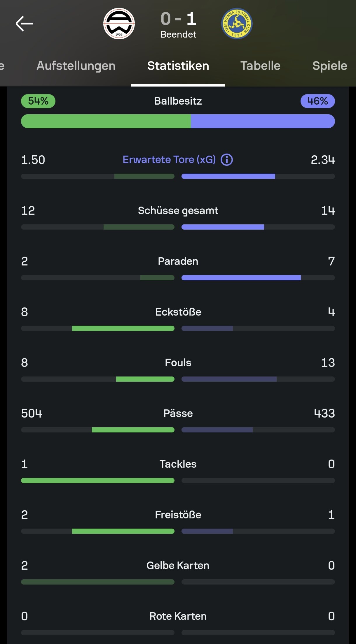Select the Statistiken tab

pyautogui.click(x=178, y=66)
